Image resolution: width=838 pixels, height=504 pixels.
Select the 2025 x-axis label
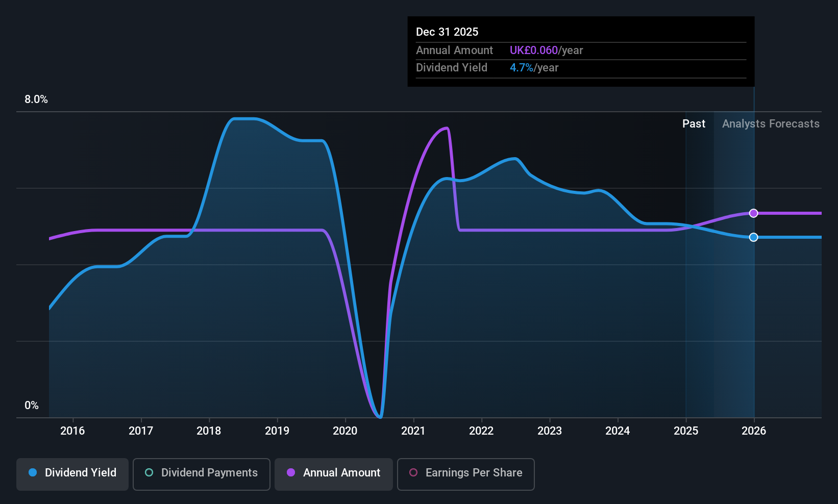(686, 431)
